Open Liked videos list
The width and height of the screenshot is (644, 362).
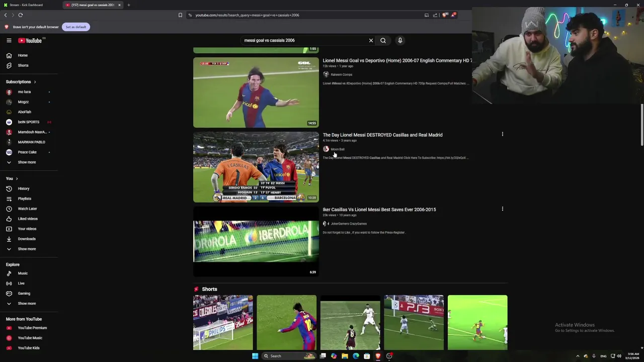(x=29, y=219)
